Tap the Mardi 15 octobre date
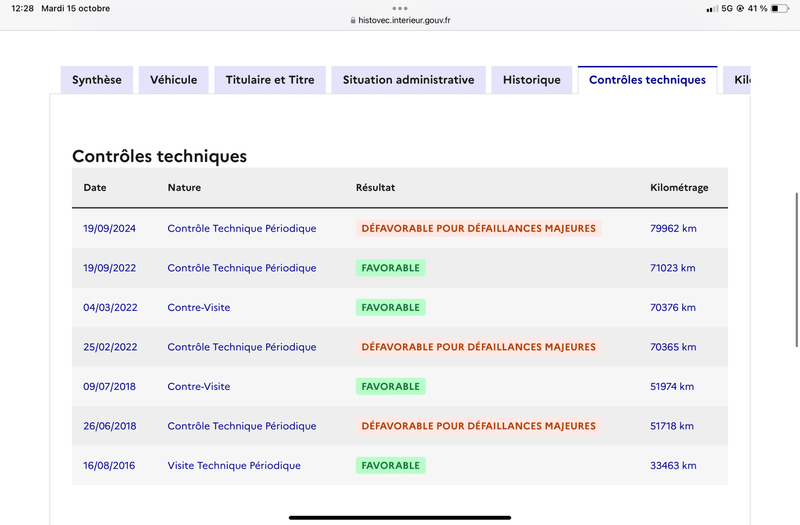 click(x=76, y=8)
